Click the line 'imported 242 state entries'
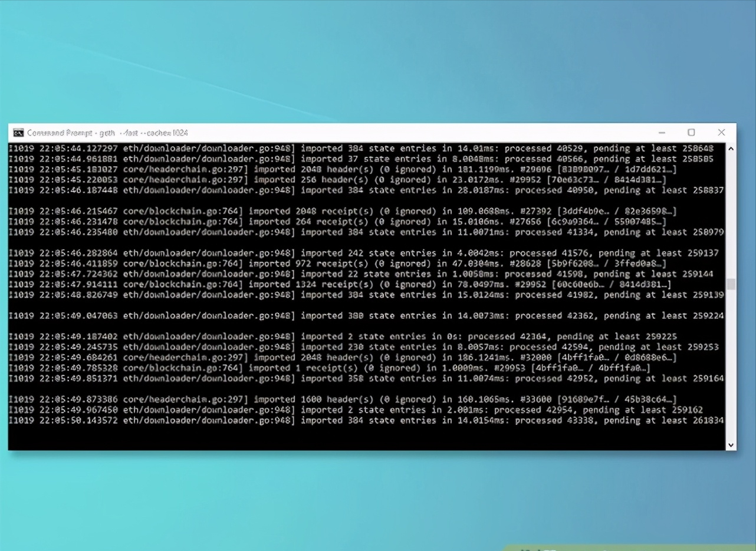Image resolution: width=756 pixels, height=551 pixels. pos(364,253)
